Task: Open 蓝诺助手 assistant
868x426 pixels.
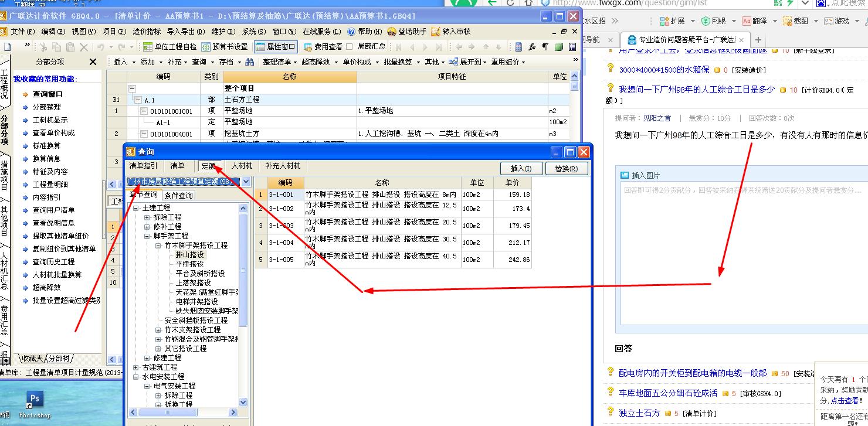Action: [406, 32]
